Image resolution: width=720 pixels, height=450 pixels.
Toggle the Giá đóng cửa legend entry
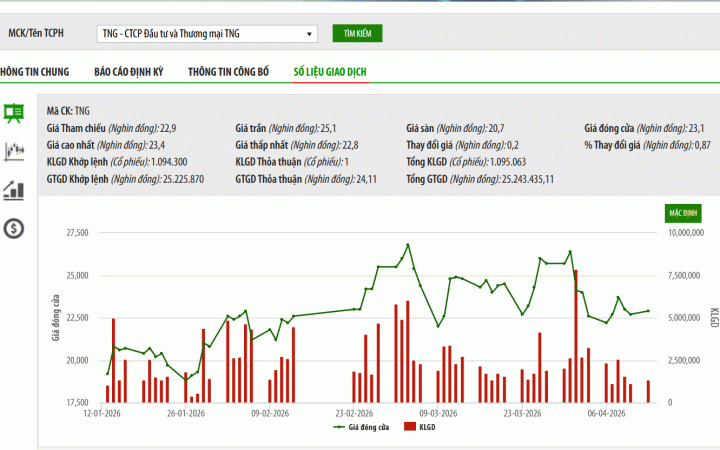(x=361, y=427)
